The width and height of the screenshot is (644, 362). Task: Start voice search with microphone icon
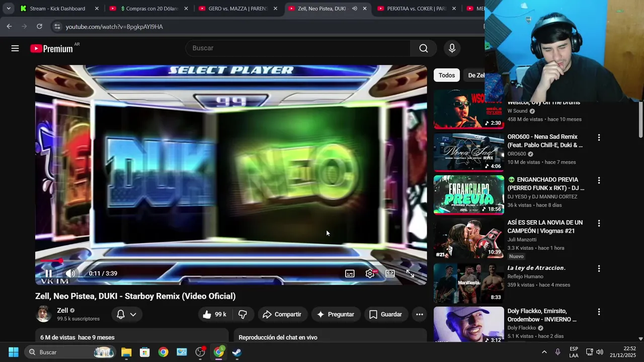452,48
